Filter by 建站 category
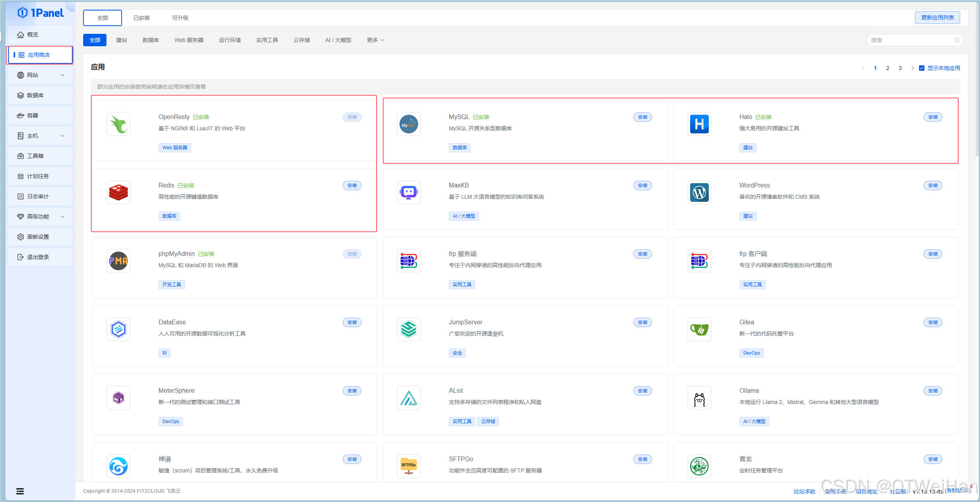 tap(122, 40)
